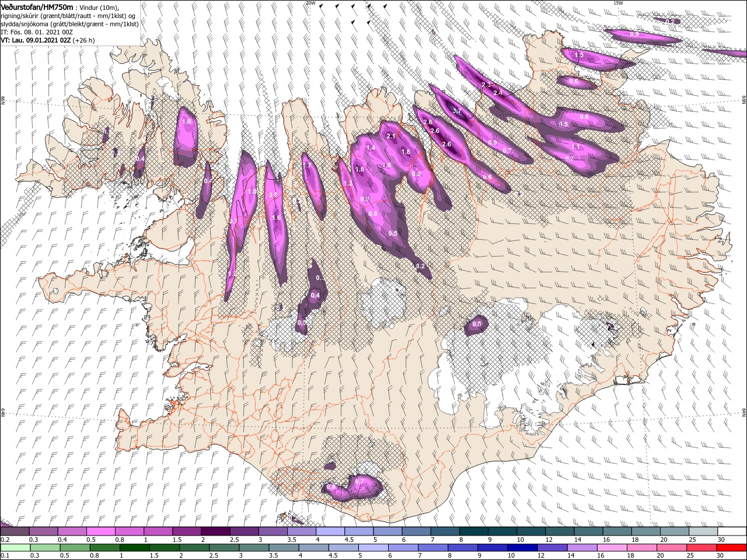Select the light gray 25 snow legend swatch
The width and height of the screenshot is (747, 560).
click(x=703, y=531)
